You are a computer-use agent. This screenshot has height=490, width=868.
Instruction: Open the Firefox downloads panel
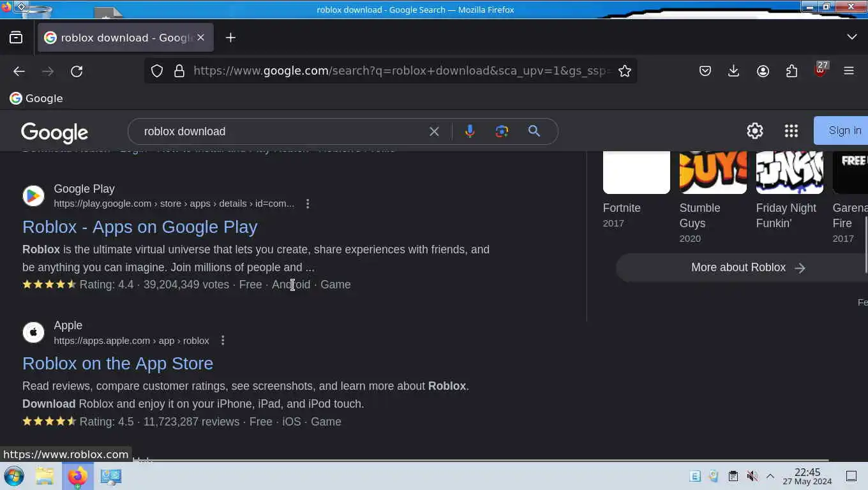pos(733,71)
